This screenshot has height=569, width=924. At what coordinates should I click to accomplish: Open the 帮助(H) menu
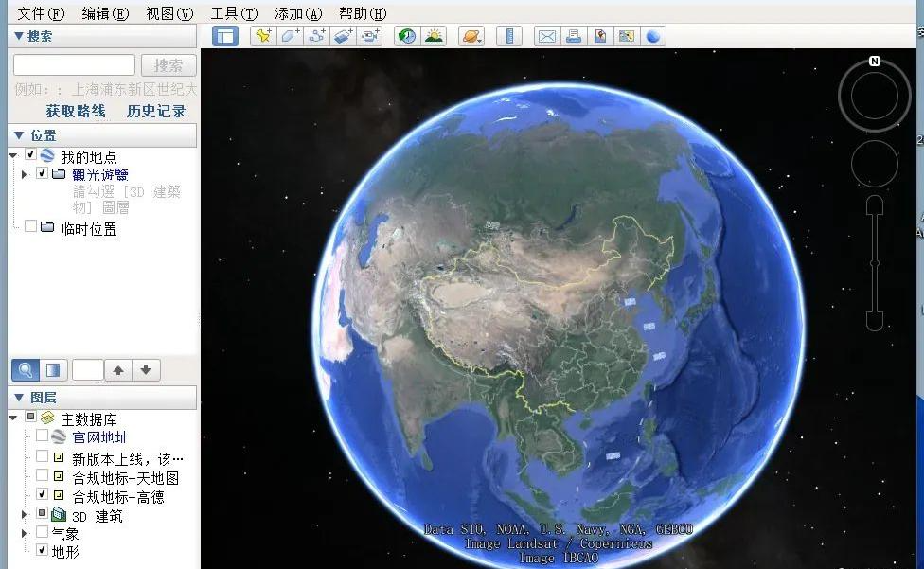coord(363,13)
